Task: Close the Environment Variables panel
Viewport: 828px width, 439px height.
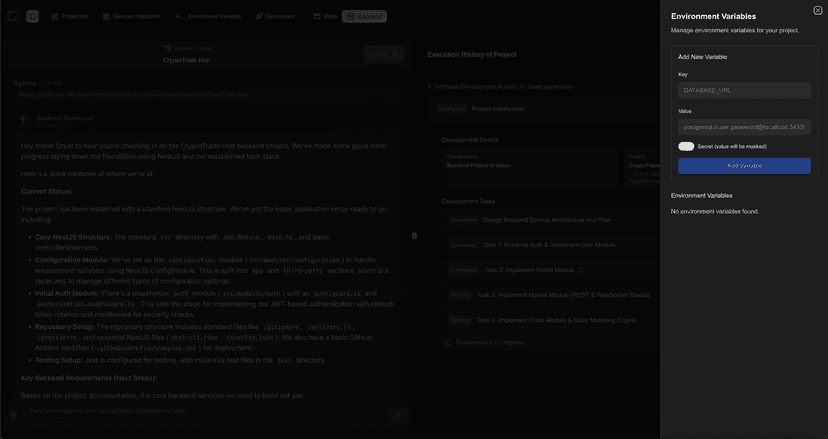Action: pos(817,10)
